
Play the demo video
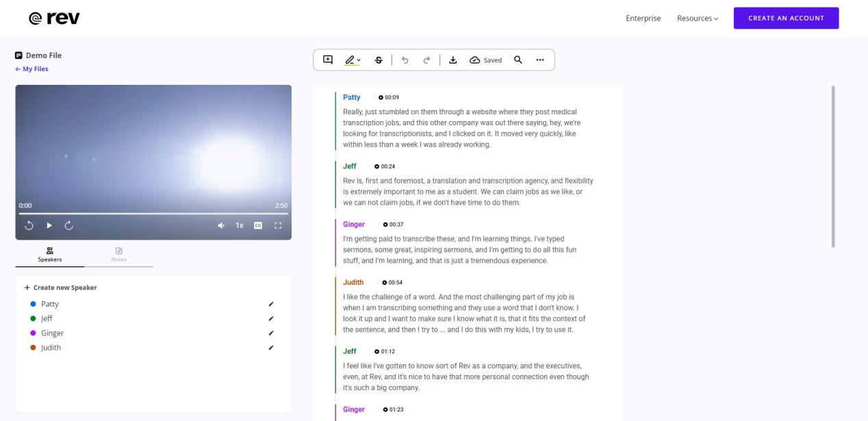coord(49,225)
